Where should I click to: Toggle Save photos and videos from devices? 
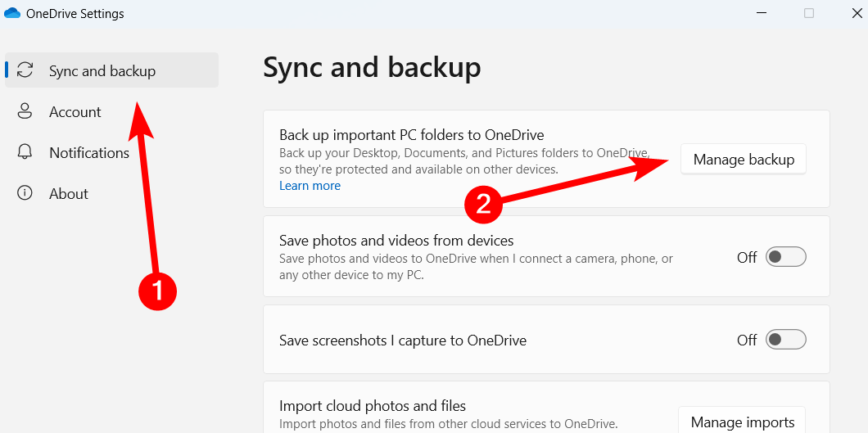pos(785,257)
